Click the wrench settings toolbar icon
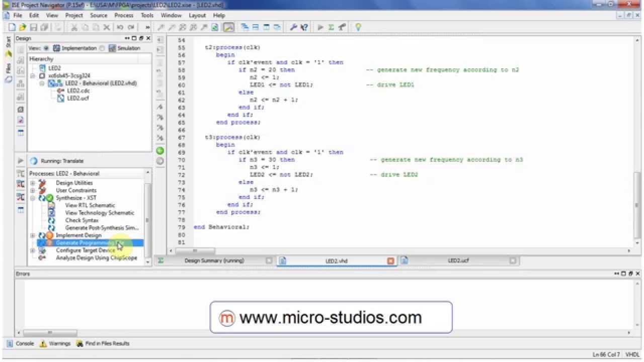644x362 pixels. point(293,27)
